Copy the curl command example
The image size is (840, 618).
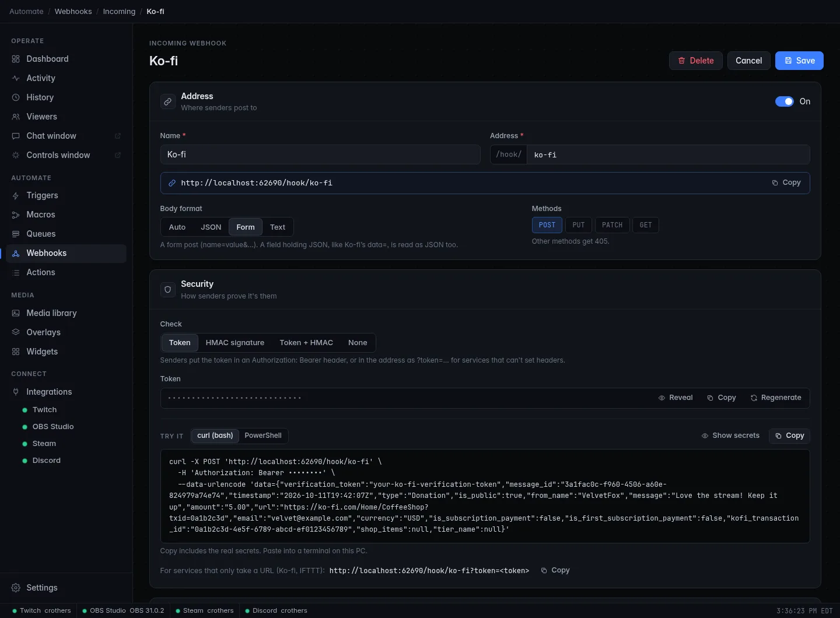pyautogui.click(x=789, y=436)
